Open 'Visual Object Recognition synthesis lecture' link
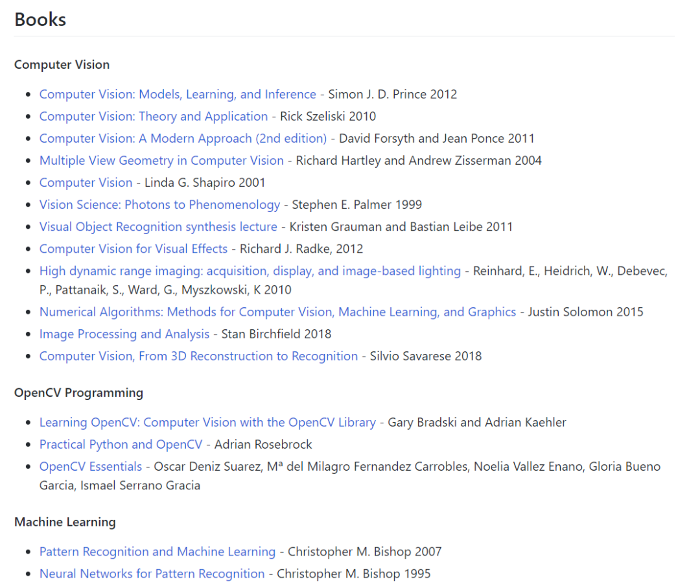The image size is (700, 588). pos(159,227)
